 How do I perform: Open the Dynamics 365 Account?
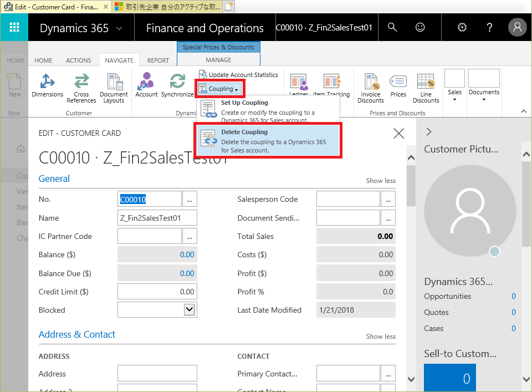146,85
